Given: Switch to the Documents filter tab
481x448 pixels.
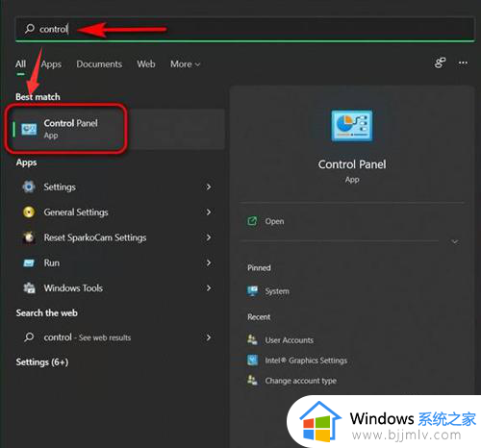Looking at the screenshot, I should coord(99,64).
